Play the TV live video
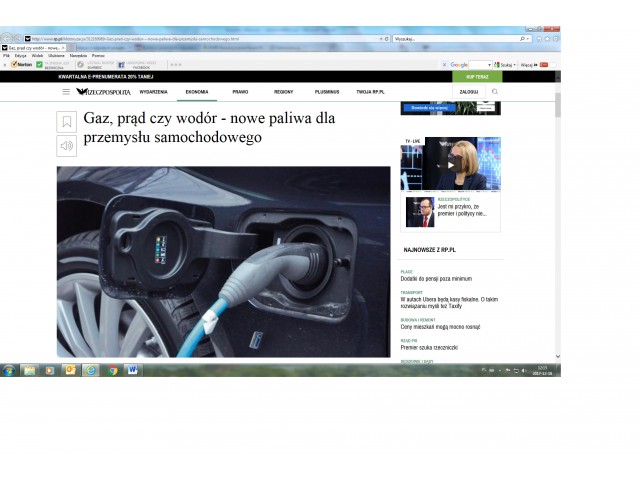Viewport: 640px width, 480px height. [450, 164]
